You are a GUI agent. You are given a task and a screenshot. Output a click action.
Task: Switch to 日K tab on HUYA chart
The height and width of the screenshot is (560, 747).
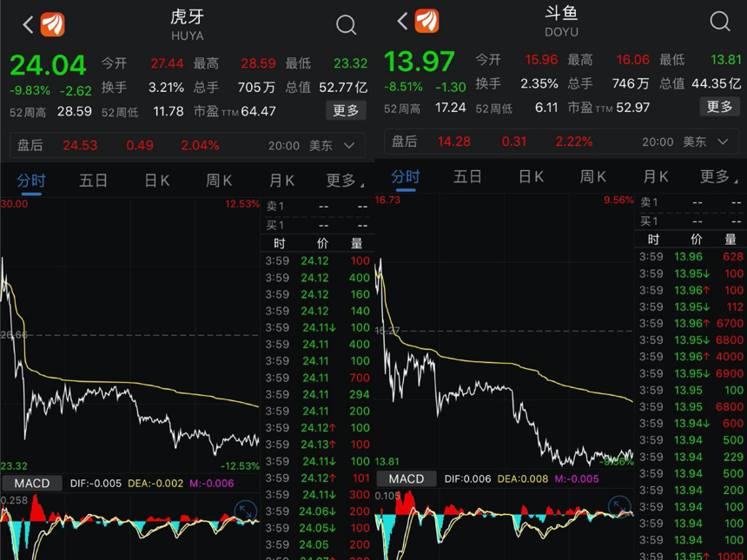[x=156, y=181]
